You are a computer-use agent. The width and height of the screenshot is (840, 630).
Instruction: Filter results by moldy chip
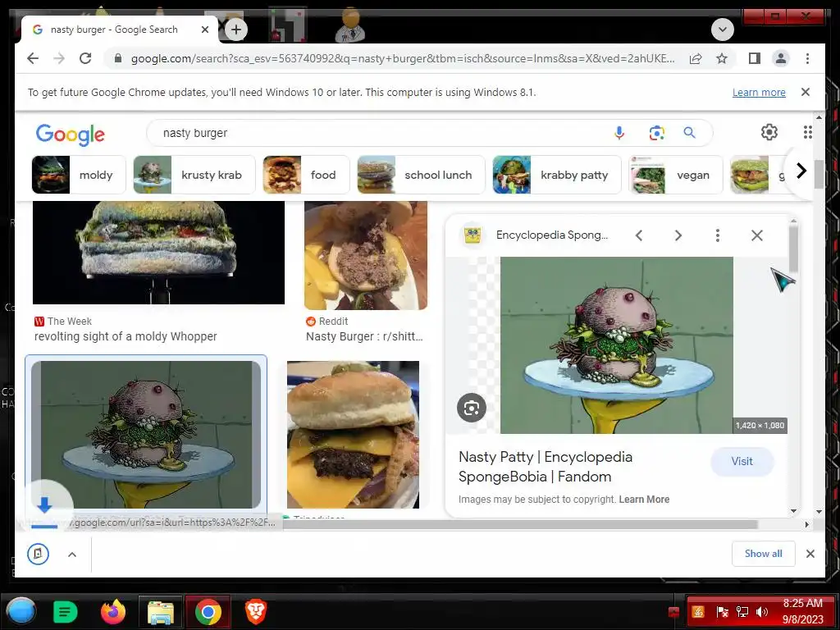coord(79,175)
